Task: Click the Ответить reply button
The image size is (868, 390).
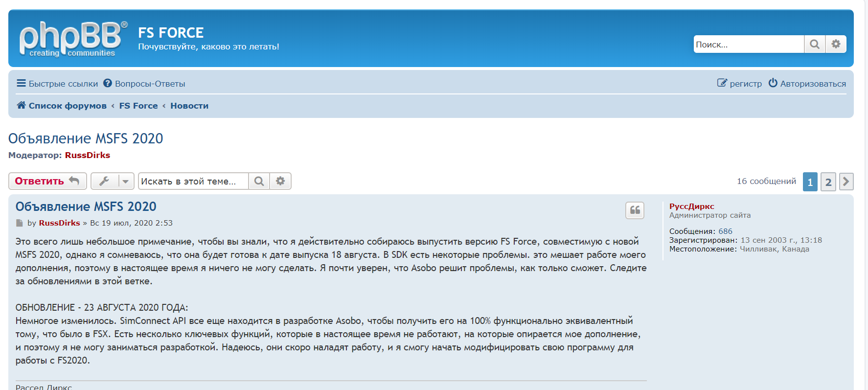Action: pos(47,181)
